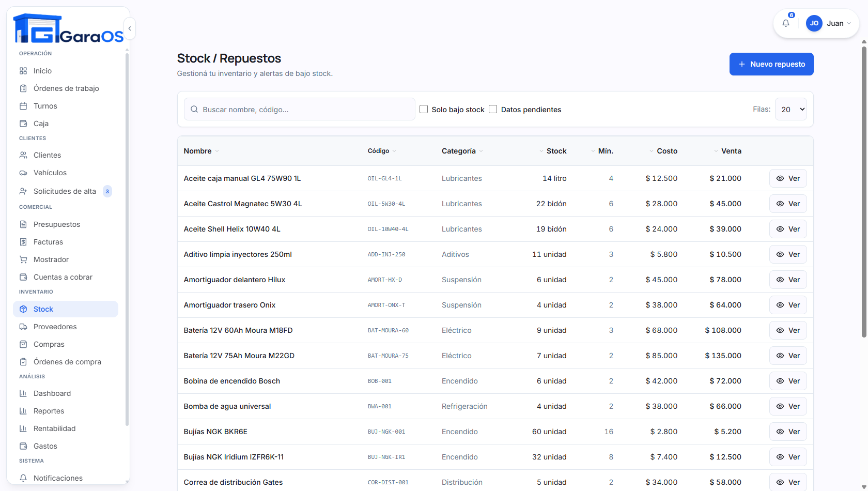Open the notifications bell in top bar

click(x=786, y=23)
